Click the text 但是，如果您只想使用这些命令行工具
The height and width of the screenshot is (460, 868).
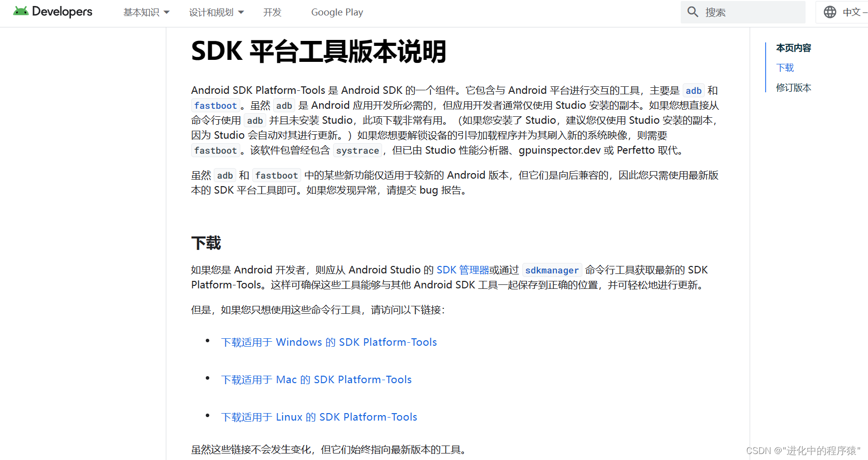[276, 310]
